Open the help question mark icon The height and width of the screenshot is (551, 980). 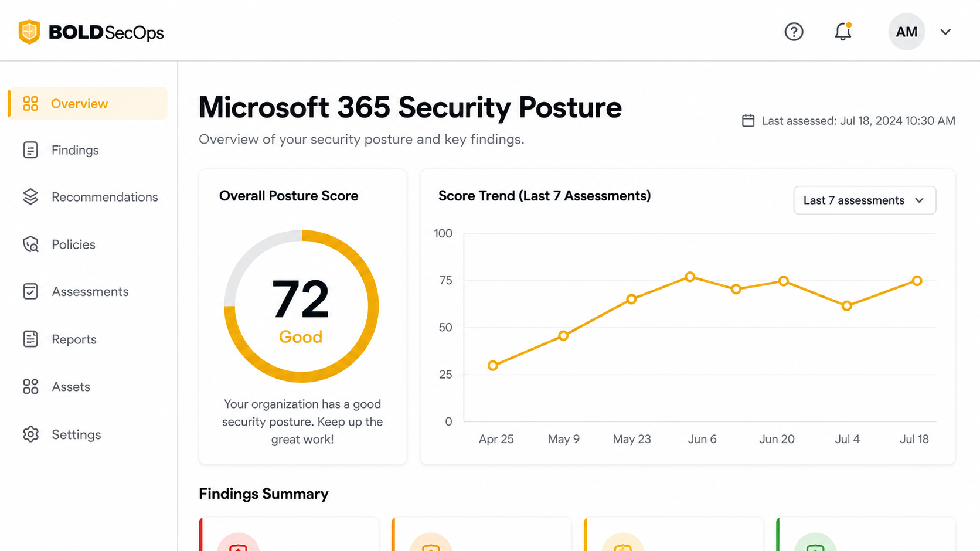tap(794, 32)
